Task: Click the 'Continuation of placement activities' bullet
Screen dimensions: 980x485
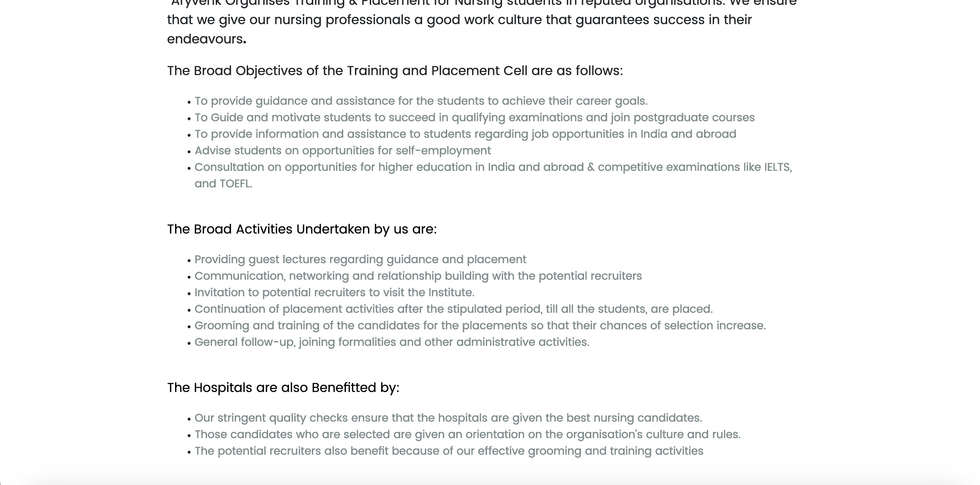Action: pyautogui.click(x=453, y=309)
